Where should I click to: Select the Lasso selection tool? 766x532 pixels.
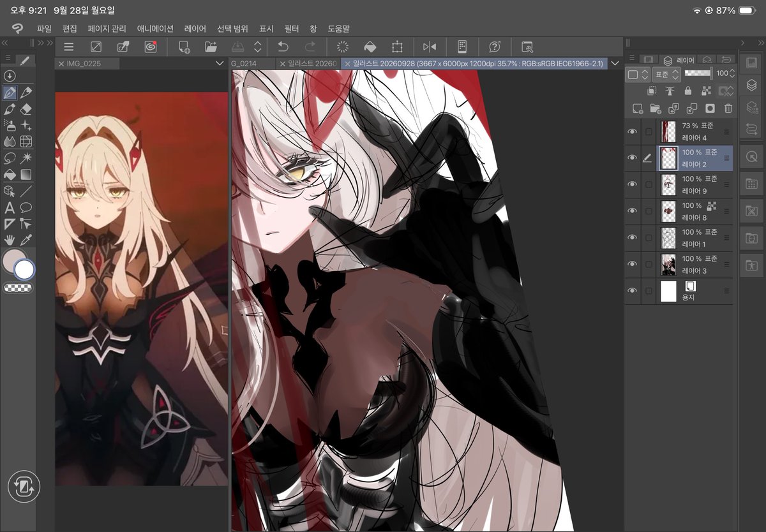pos(10,158)
